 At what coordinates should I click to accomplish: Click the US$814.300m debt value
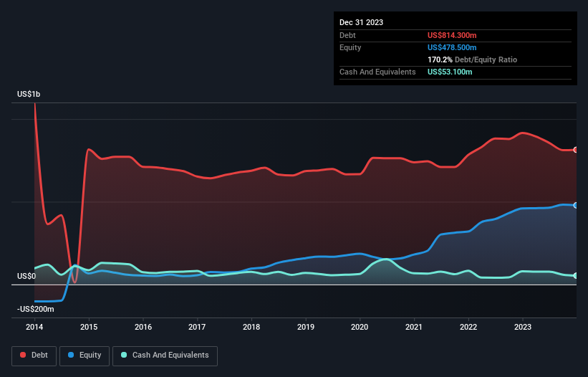click(x=452, y=35)
